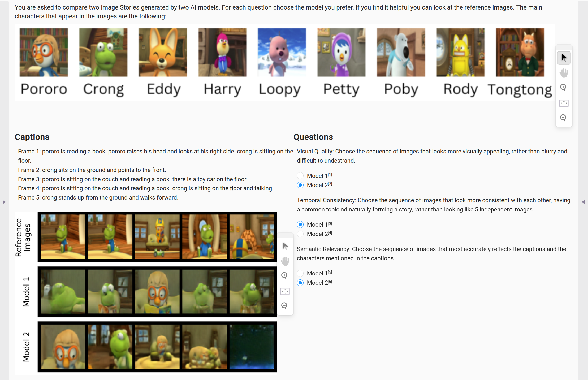Choose Model 2 for Temporal Consistency

point(300,234)
